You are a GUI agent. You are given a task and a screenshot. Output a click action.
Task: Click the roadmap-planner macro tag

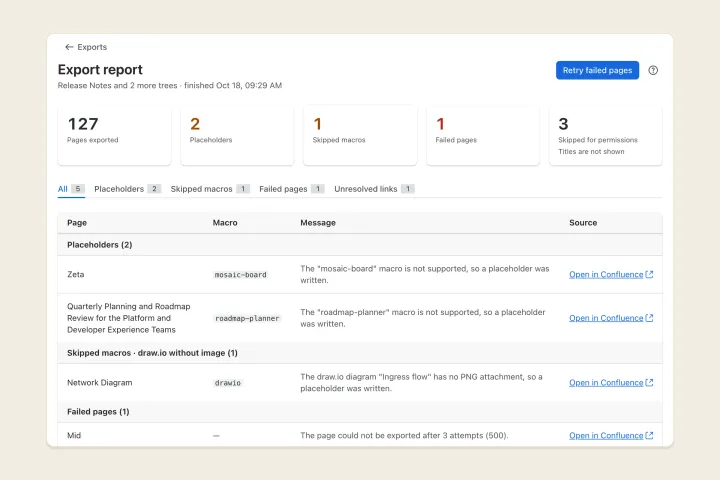[247, 318]
